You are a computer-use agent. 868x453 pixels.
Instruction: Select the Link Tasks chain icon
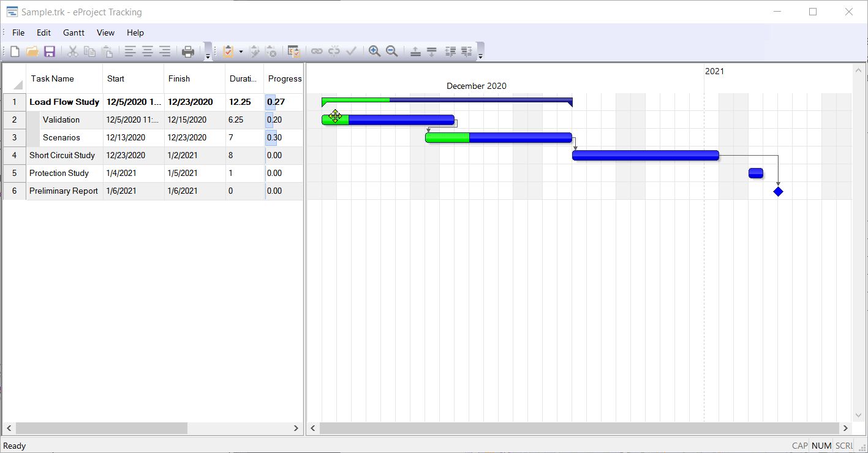point(317,51)
